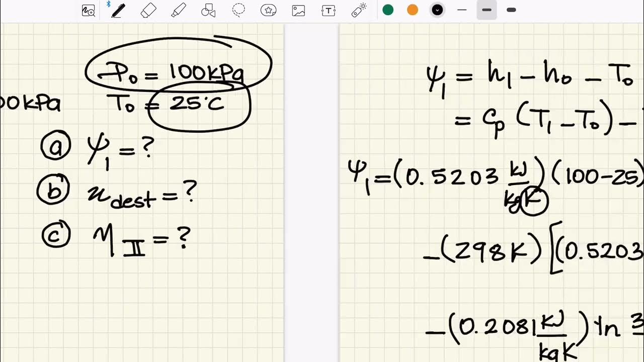Choose the green pen color
This screenshot has height=362, width=644.
[x=388, y=10]
